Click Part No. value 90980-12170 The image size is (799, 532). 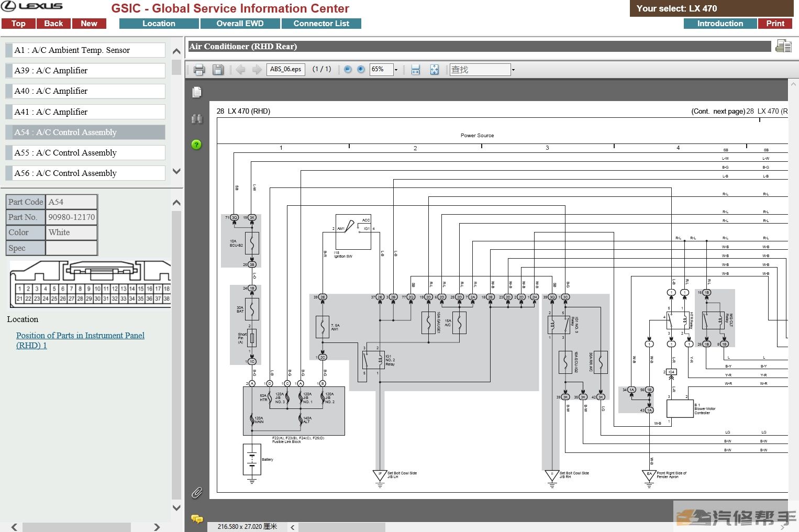(72, 217)
